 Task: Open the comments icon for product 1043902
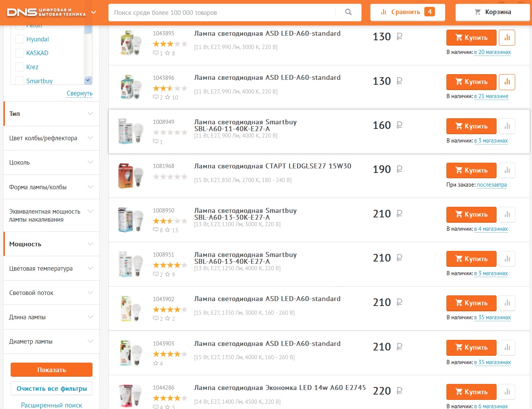pyautogui.click(x=156, y=319)
